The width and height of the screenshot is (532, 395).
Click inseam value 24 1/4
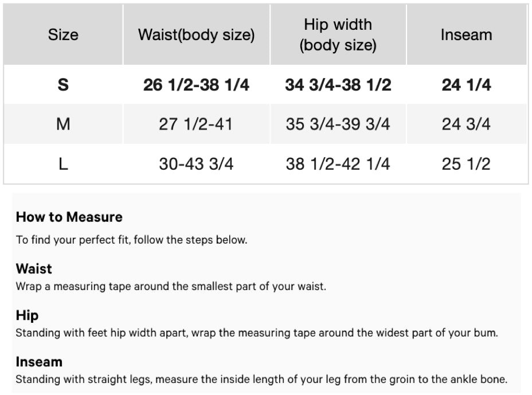pos(466,85)
